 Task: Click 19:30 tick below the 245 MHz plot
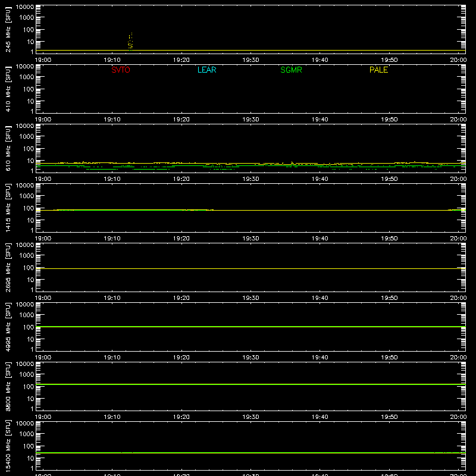(250, 60)
